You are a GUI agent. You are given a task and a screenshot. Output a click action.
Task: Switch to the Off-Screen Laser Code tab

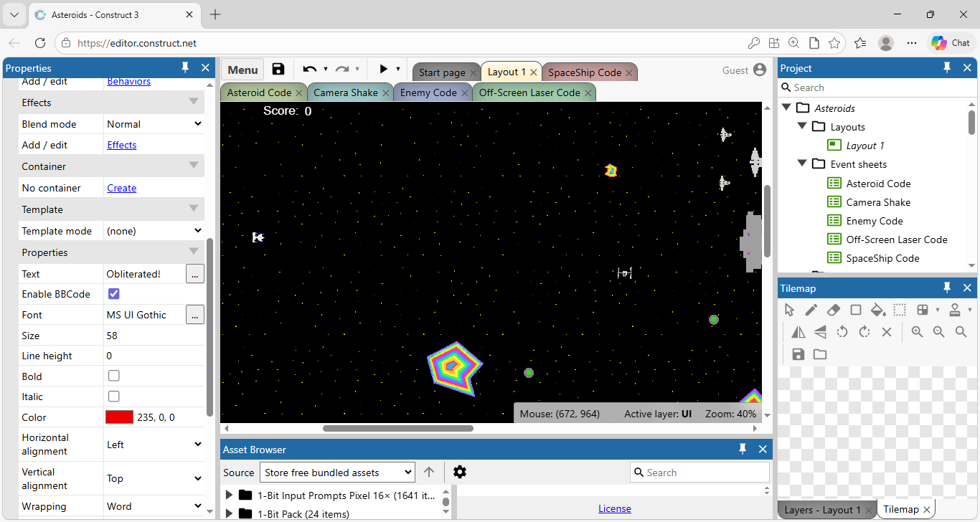529,92
